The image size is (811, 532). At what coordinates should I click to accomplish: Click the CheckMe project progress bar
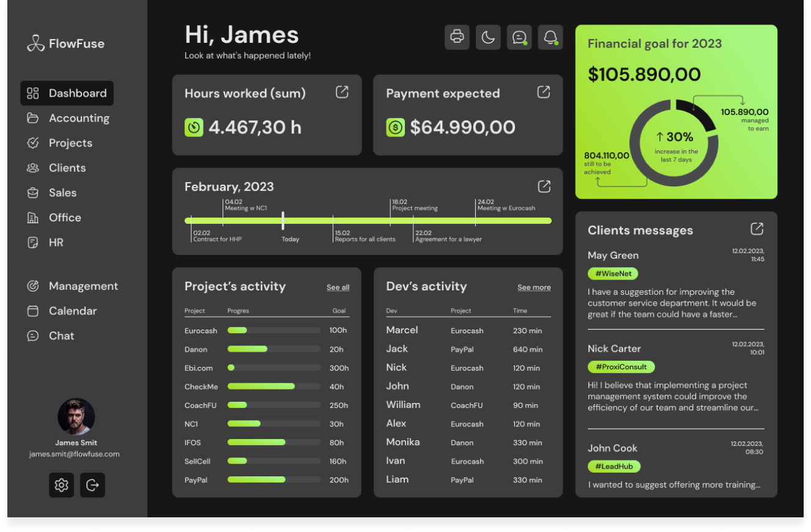point(273,386)
